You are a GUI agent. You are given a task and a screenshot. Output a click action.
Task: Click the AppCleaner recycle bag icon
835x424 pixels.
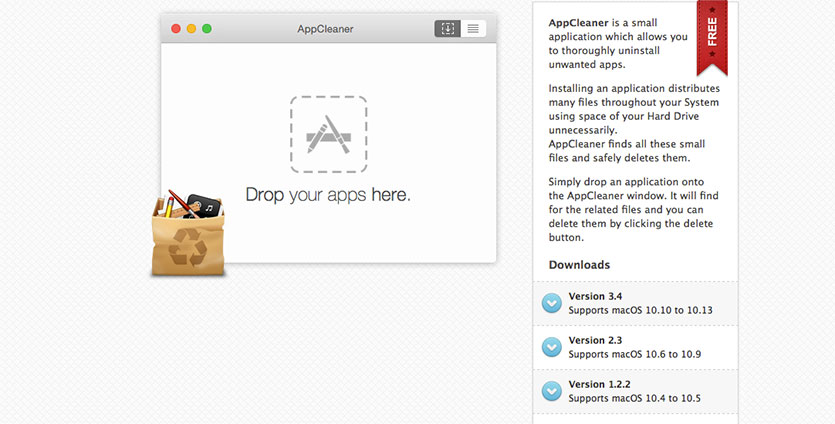click(187, 233)
